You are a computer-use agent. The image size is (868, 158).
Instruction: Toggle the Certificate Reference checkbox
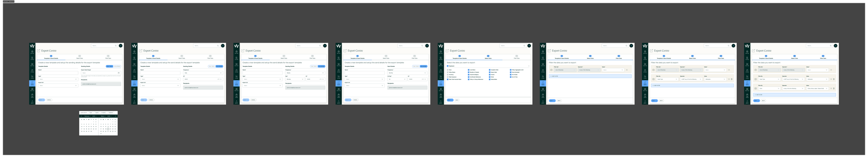pyautogui.click(x=469, y=77)
